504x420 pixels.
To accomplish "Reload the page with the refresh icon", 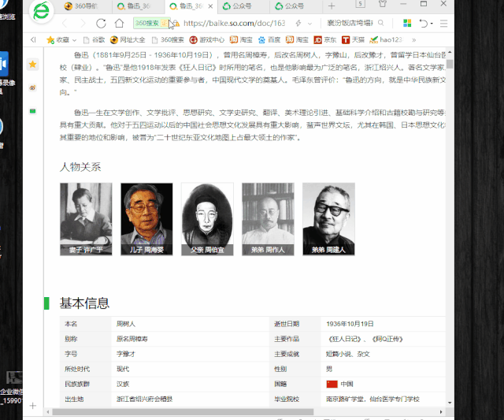I will click(101, 24).
